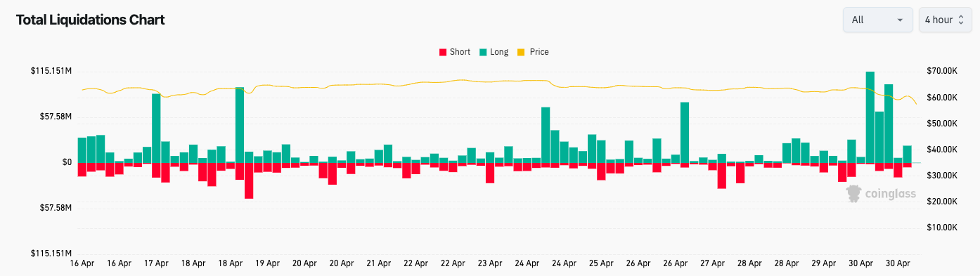Click the red Short legend swatch
Screen dimensions: 980x276
pos(443,53)
